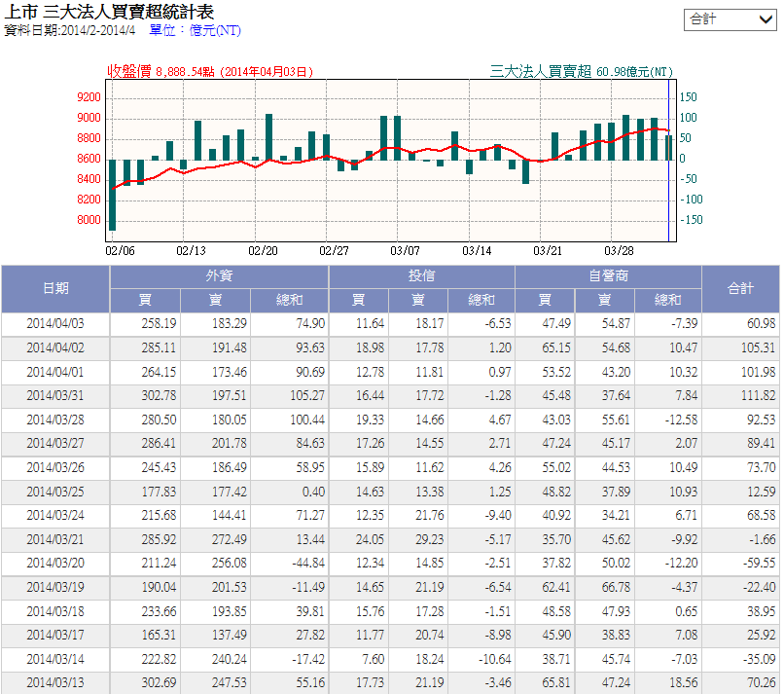784x694 pixels.
Task: Select the date cell 2014/04/02
Action: point(55,347)
